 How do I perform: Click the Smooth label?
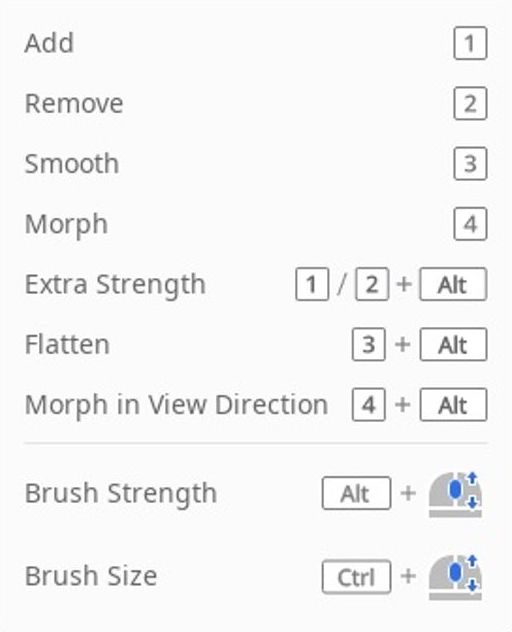coord(72,164)
